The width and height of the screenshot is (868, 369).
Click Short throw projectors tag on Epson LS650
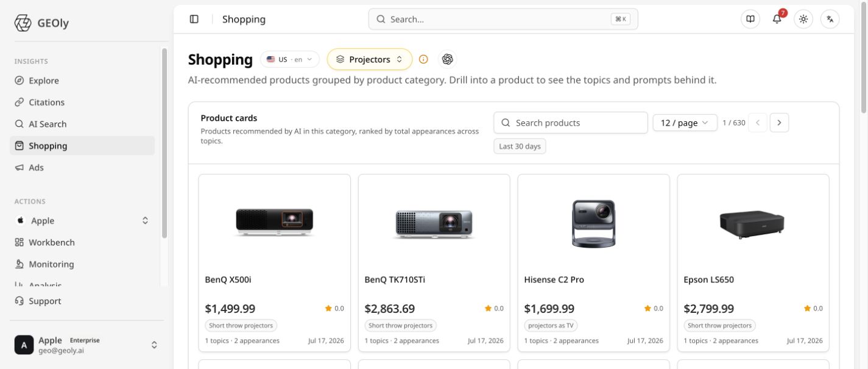pos(720,326)
